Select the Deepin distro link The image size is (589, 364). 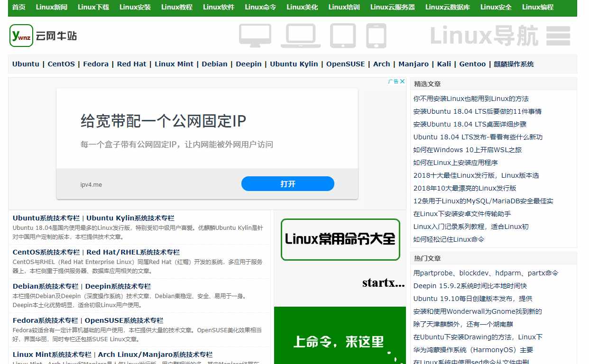(x=248, y=64)
